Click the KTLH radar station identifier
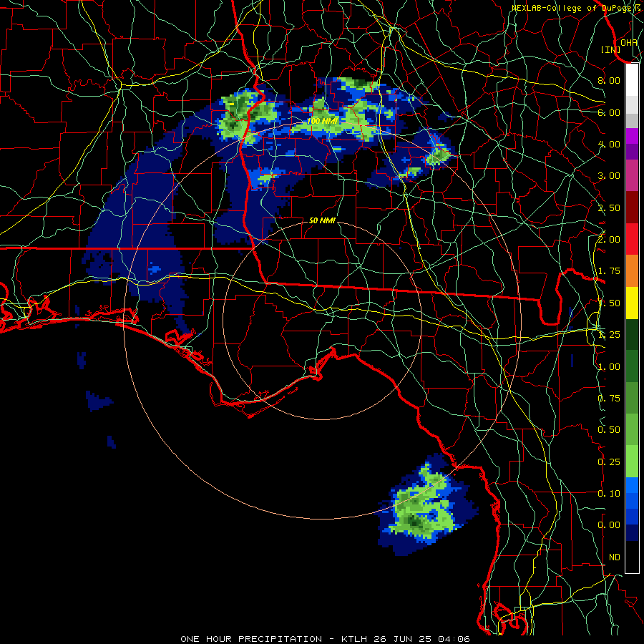This screenshot has width=644, height=644. pos(354,639)
